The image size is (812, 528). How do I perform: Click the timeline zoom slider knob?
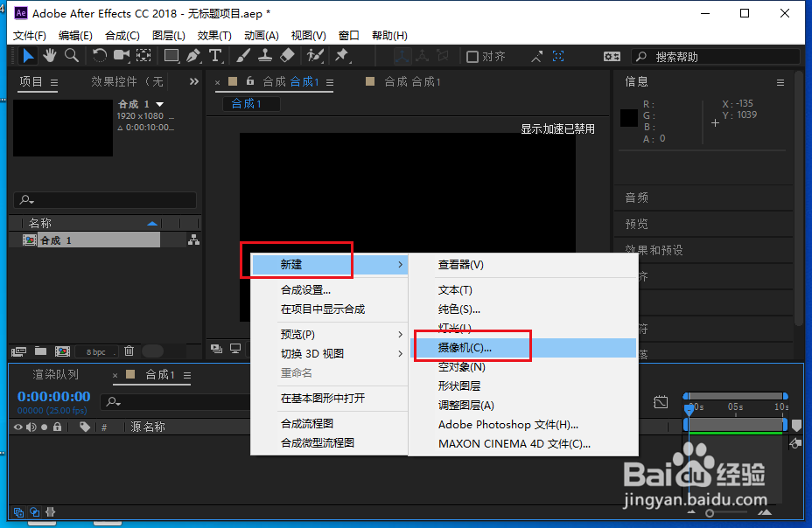click(x=710, y=513)
